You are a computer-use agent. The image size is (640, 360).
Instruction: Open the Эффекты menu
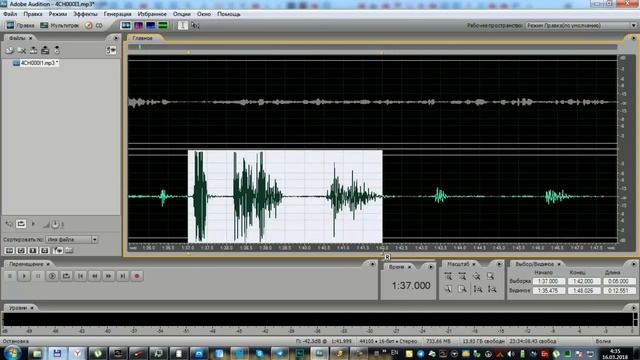click(85, 14)
